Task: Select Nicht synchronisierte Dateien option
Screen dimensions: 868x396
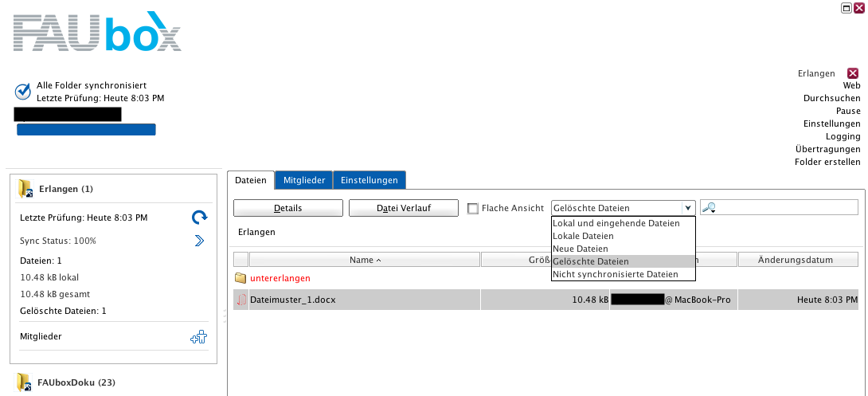Action: (623, 274)
